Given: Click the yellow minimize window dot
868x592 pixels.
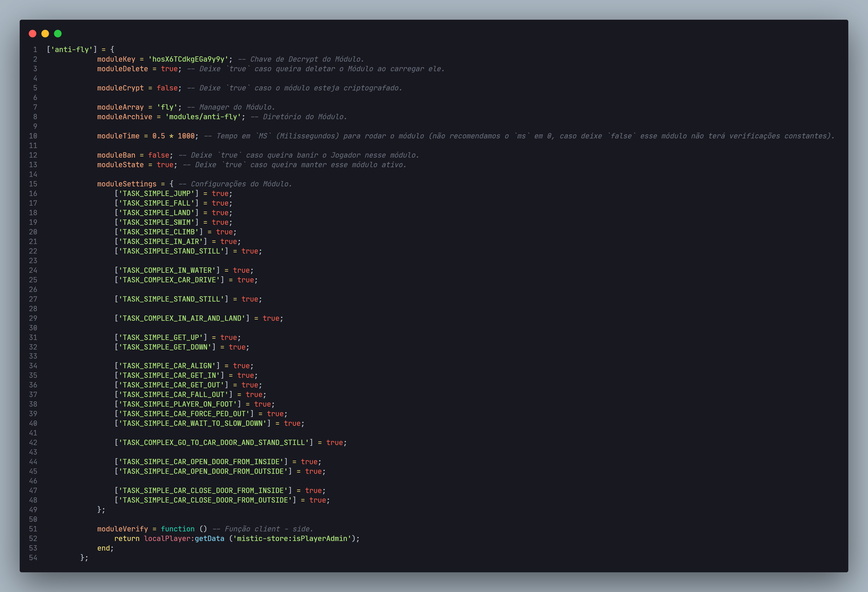Looking at the screenshot, I should click(45, 34).
